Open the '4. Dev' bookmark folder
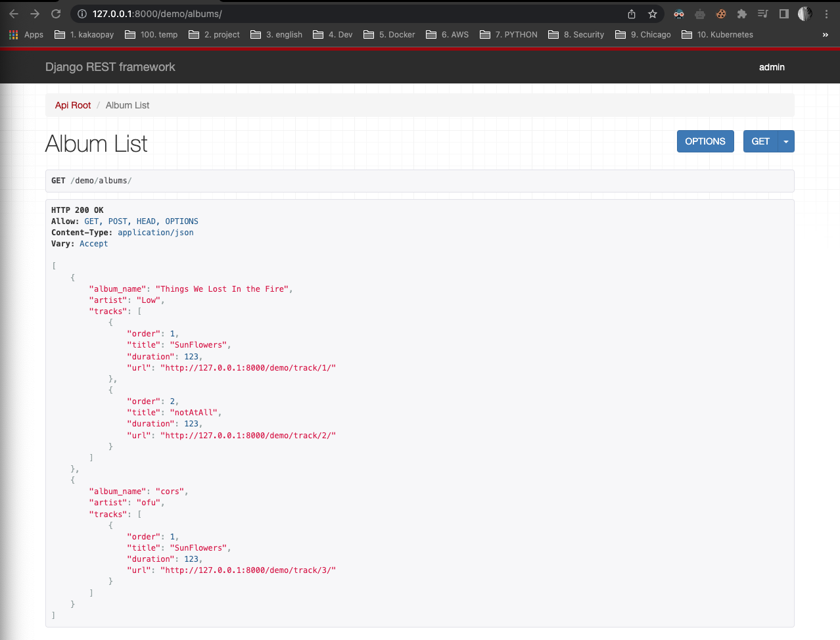Image resolution: width=840 pixels, height=640 pixels. [x=333, y=35]
